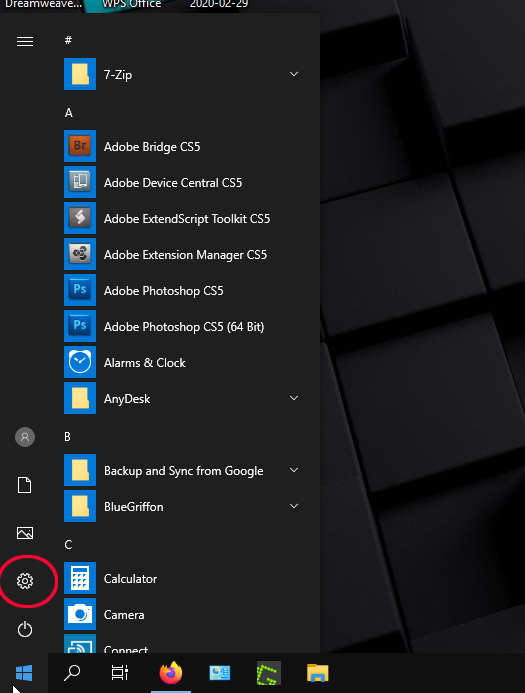Screen dimensions: 525x693
Task: Click the 2020-02-29 desktop item label
Action: (x=219, y=4)
